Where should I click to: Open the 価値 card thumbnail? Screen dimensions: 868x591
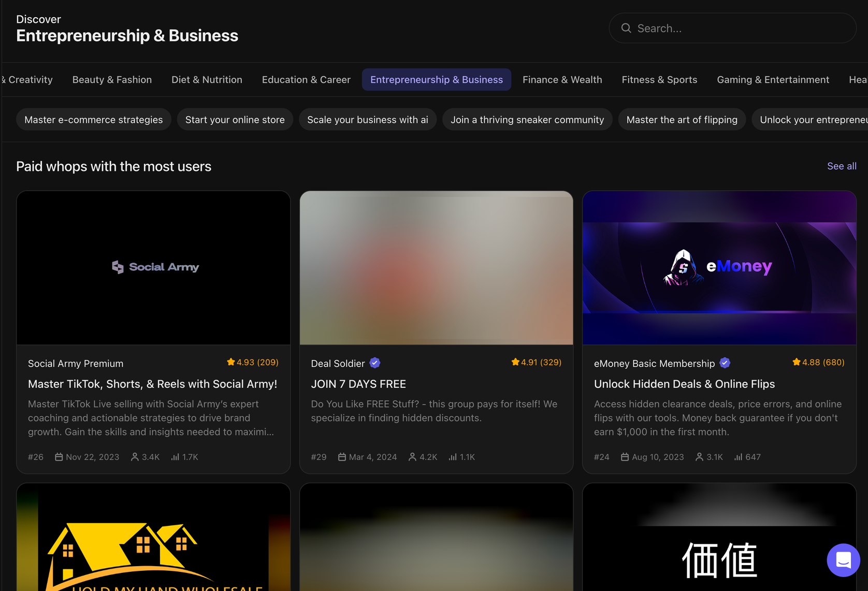click(719, 537)
